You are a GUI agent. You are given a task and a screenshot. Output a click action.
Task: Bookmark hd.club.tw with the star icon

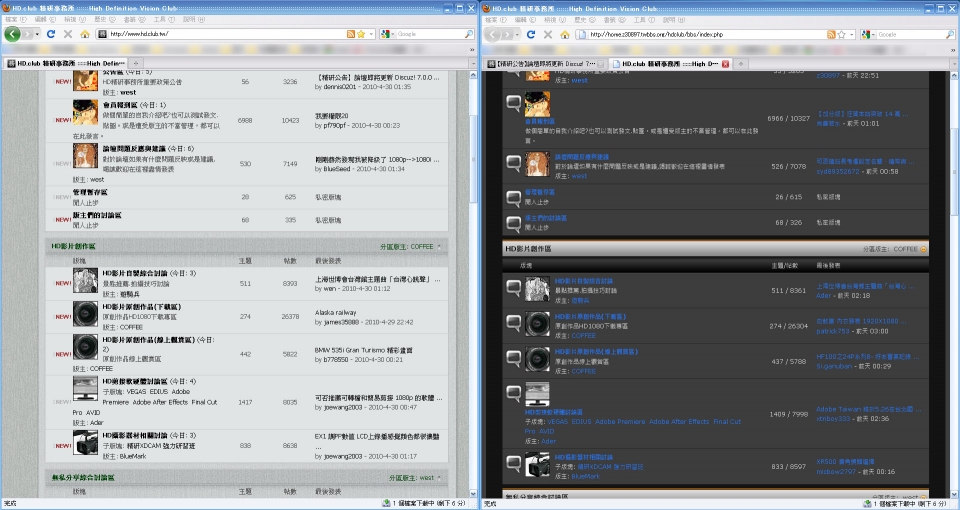tap(359, 34)
